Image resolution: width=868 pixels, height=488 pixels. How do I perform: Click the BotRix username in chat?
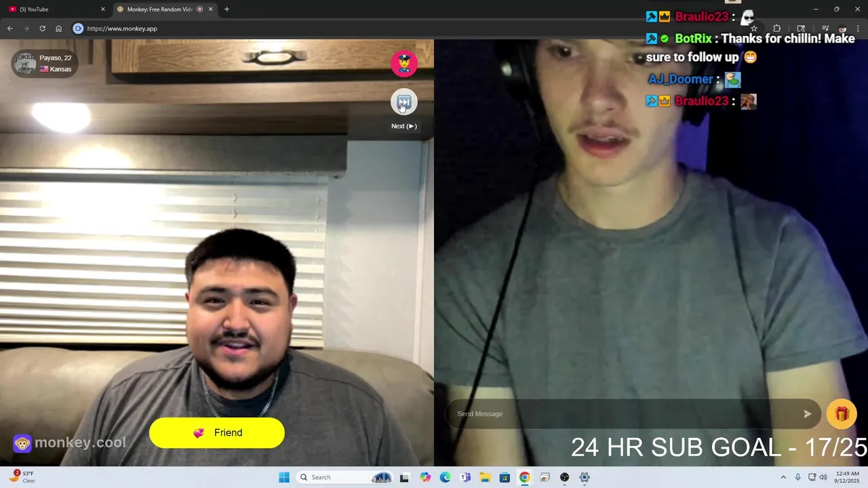coord(693,39)
